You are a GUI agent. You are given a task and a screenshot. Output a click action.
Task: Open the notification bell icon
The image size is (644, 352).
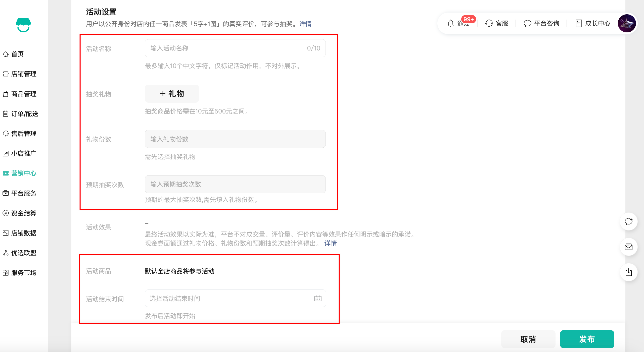(451, 23)
